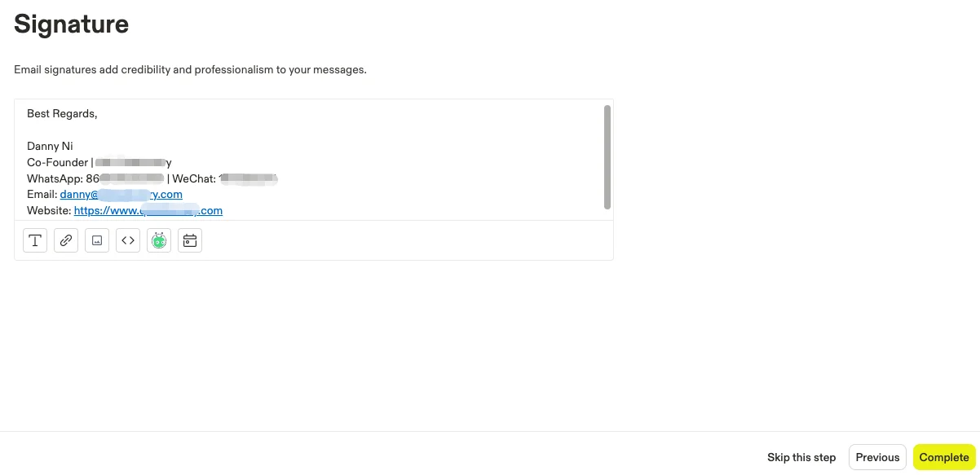Viewport: 980px width, 475px height.
Task: Open the danny@ email address link
Action: pyautogui.click(x=121, y=194)
